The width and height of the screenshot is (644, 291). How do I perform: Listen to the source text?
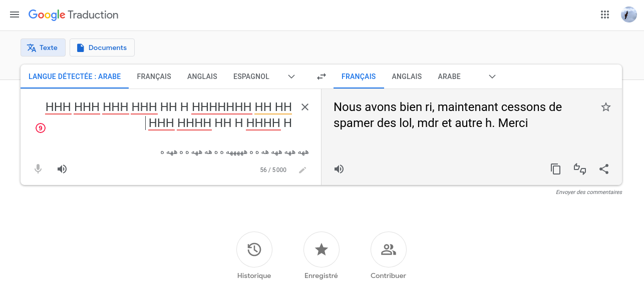(x=62, y=169)
